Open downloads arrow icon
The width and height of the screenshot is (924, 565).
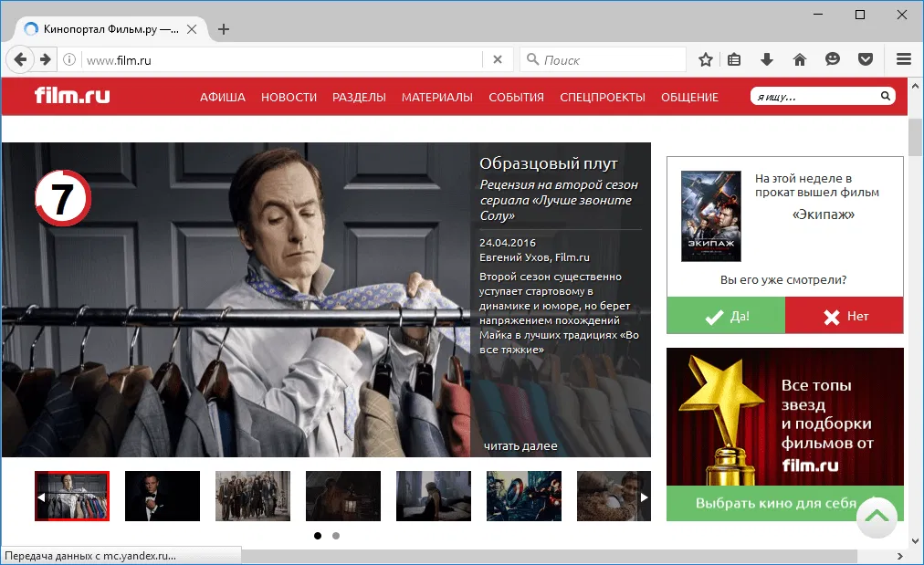[x=767, y=59]
